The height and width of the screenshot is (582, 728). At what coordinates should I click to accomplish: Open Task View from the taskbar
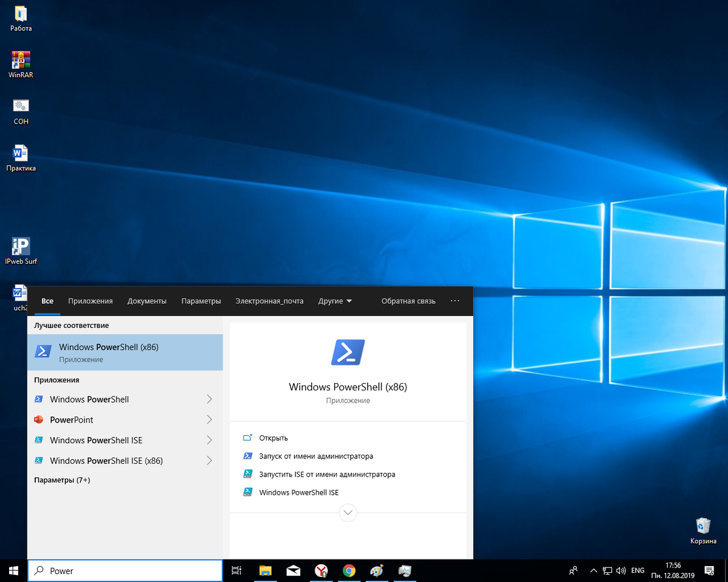pos(237,570)
